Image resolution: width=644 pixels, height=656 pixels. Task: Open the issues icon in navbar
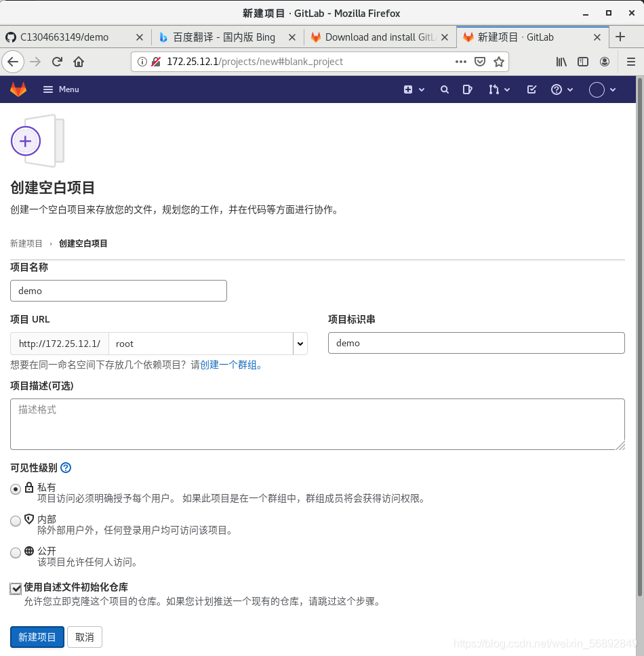pos(468,89)
